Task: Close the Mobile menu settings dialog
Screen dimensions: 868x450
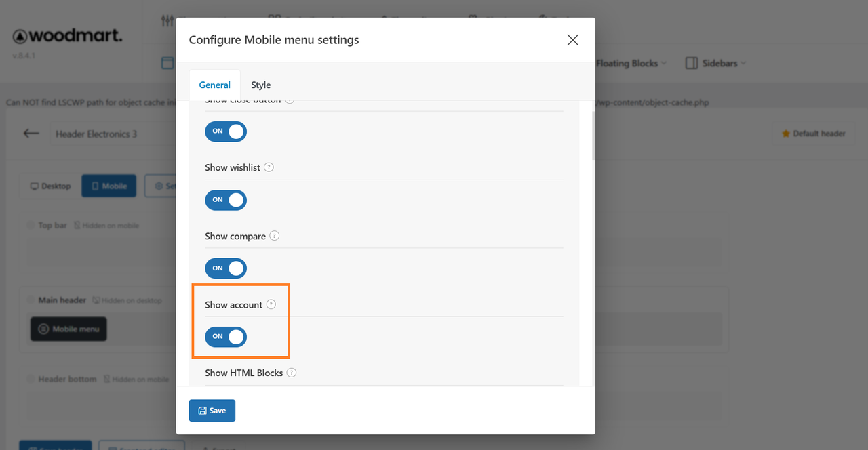Action: tap(573, 40)
